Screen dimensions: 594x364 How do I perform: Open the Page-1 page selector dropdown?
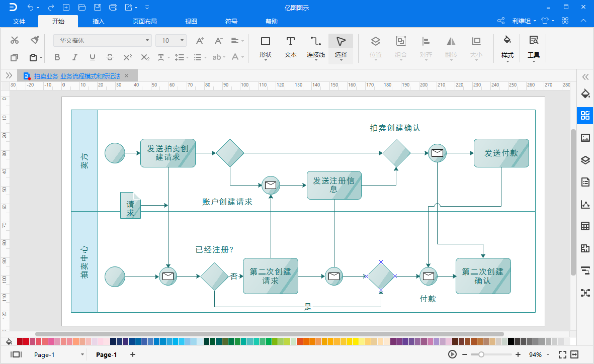pyautogui.click(x=82, y=354)
